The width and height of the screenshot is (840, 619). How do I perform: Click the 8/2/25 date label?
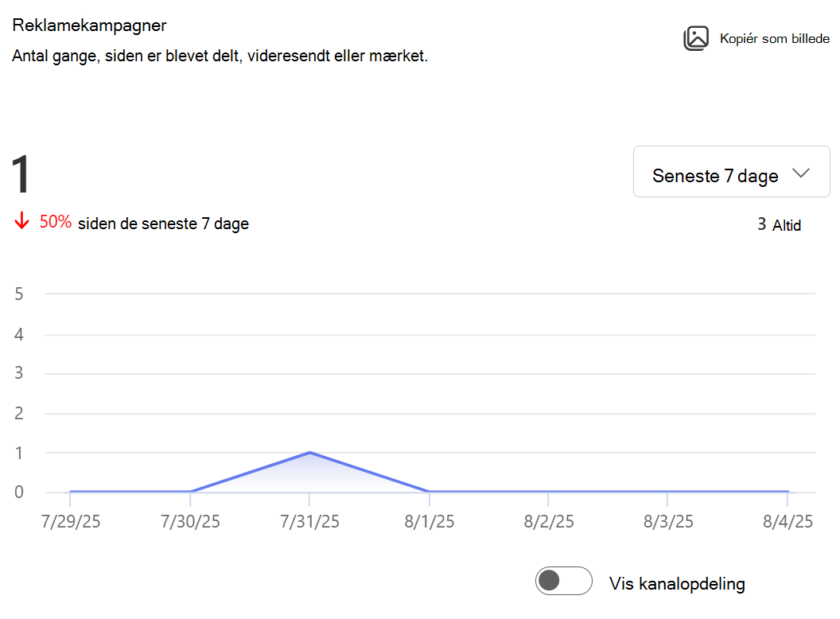tap(549, 521)
